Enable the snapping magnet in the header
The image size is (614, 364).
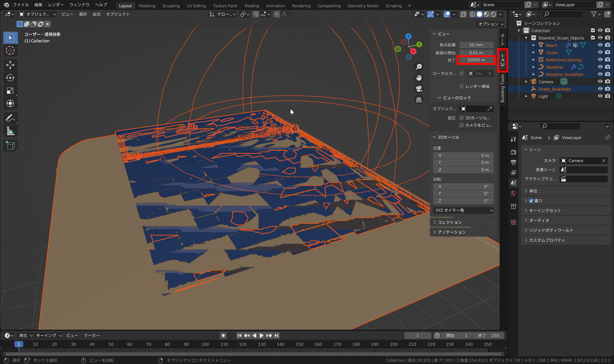click(255, 14)
